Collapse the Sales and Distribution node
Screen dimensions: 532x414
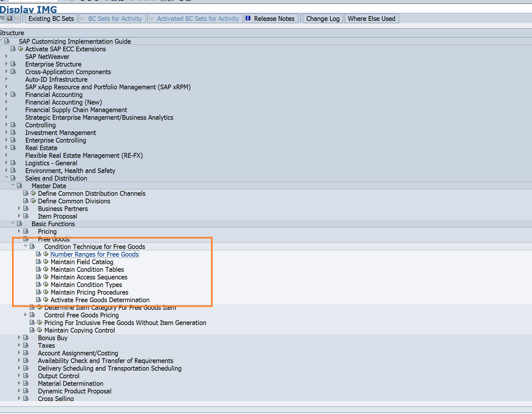(x=6, y=178)
